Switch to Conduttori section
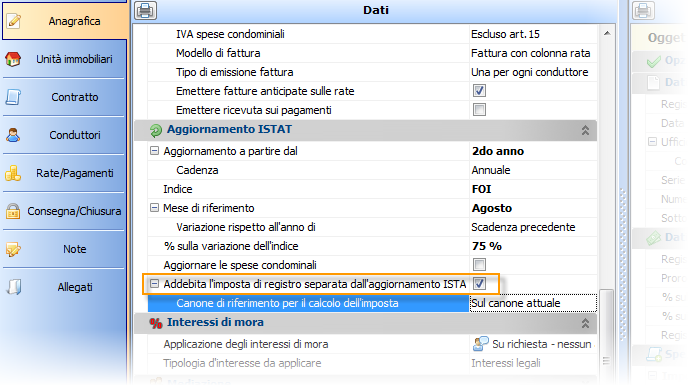The height and width of the screenshot is (386, 688). [x=64, y=135]
